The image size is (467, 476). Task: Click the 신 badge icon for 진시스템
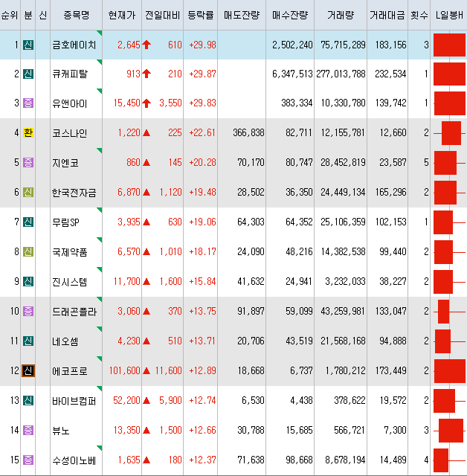pos(28,281)
